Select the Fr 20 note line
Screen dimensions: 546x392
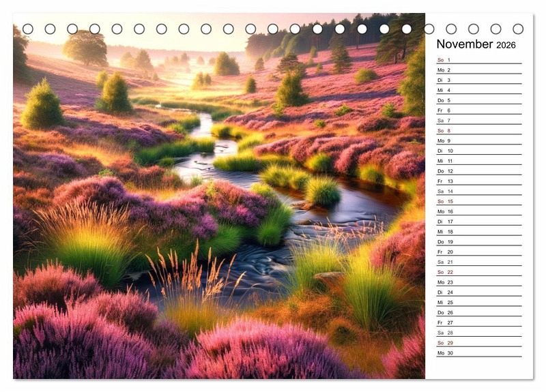tap(478, 252)
